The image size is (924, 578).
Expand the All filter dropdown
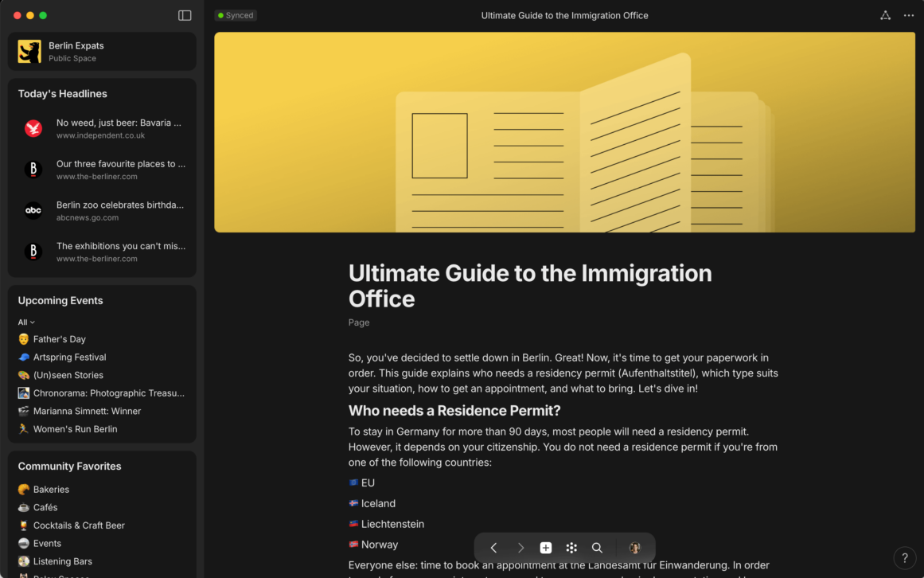pos(26,322)
